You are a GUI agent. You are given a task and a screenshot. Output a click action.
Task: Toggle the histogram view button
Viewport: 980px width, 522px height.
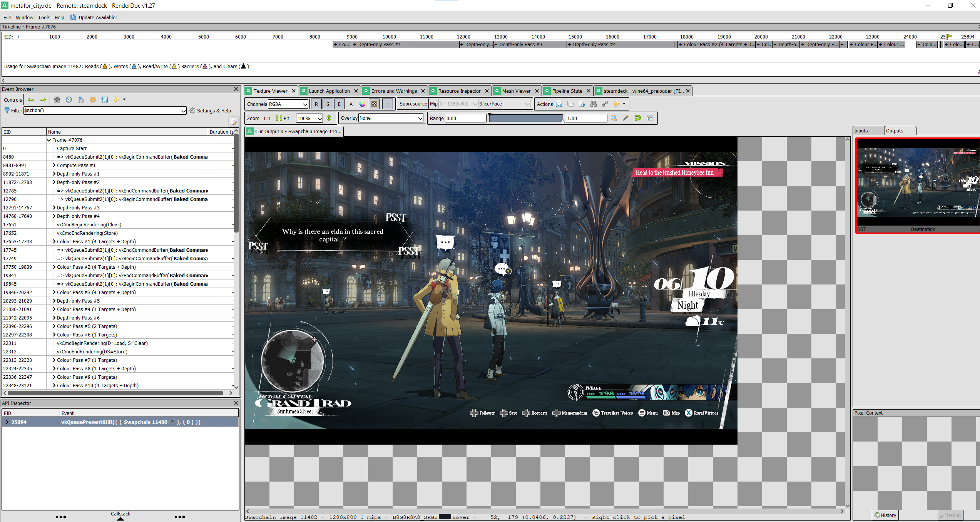(650, 118)
